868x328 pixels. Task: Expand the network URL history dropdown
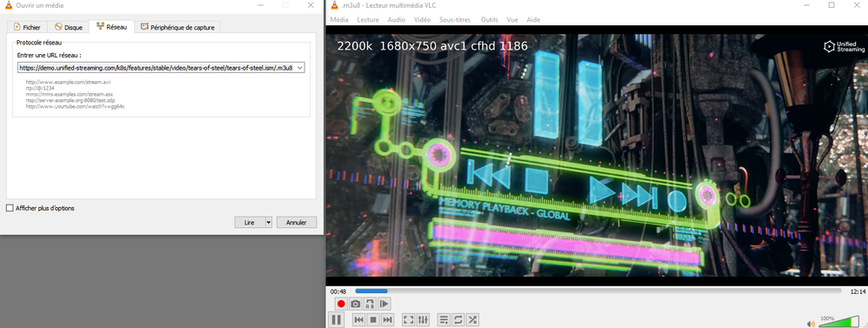[x=300, y=68]
